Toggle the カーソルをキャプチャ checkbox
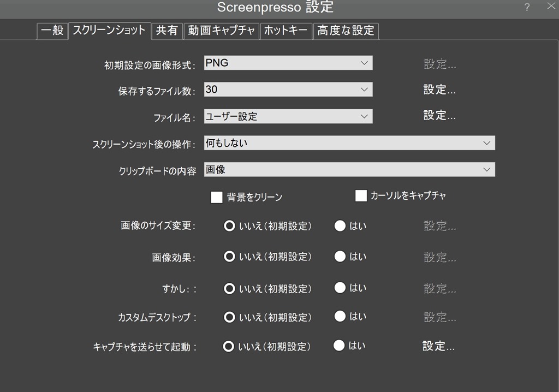 [361, 195]
